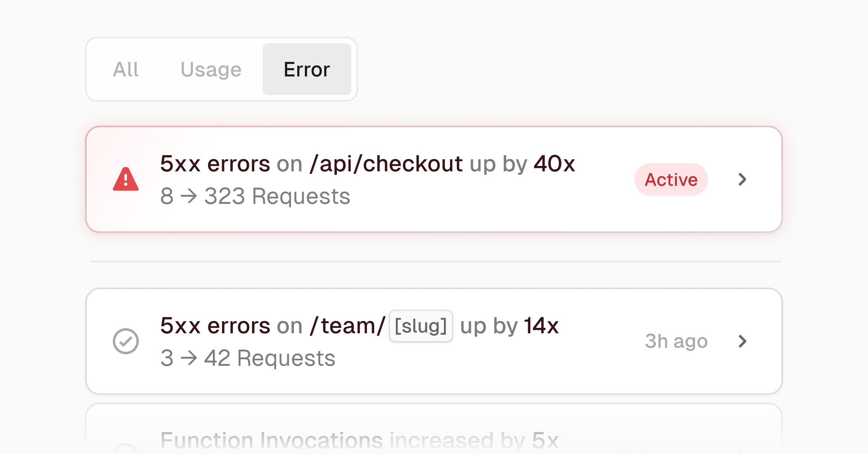This screenshot has width=868, height=454.
Task: Click the red warning triangle icon
Action: tap(125, 179)
